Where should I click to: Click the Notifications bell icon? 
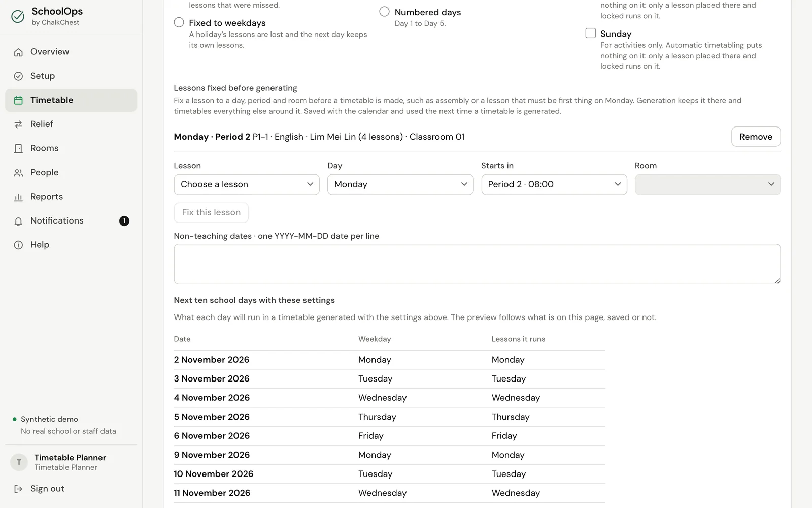pyautogui.click(x=18, y=221)
